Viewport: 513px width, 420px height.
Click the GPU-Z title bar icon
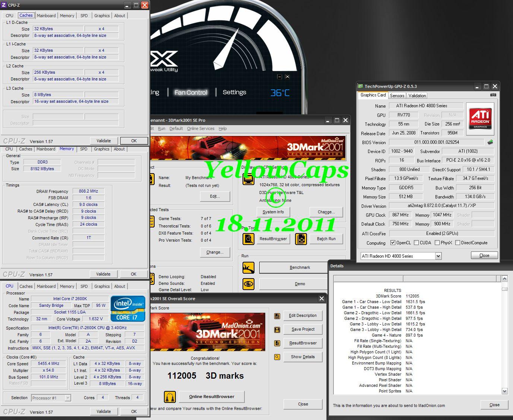tap(360, 86)
